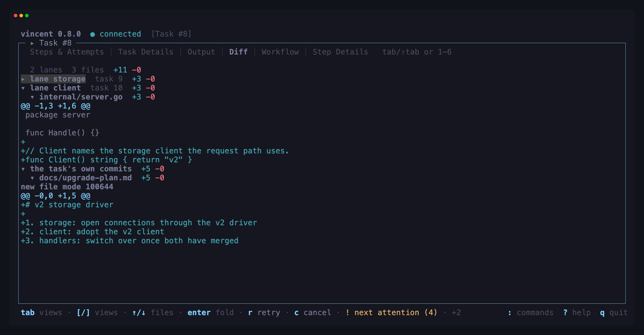This screenshot has width=644, height=335.
Task: Select the task's own commits row
Action: tap(93, 169)
